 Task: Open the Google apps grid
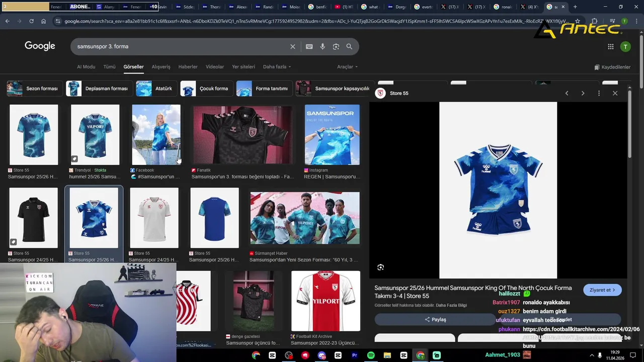click(611, 47)
